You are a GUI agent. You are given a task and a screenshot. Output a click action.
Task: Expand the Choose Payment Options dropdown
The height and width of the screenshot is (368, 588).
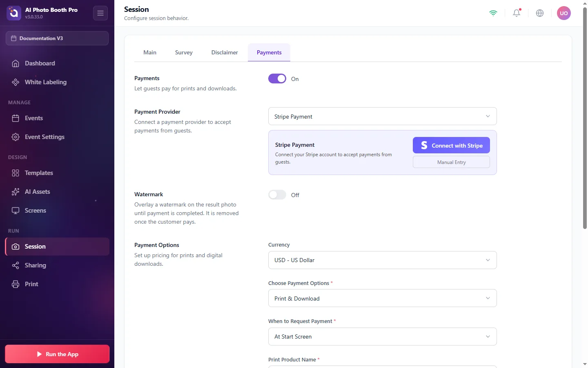(382, 298)
